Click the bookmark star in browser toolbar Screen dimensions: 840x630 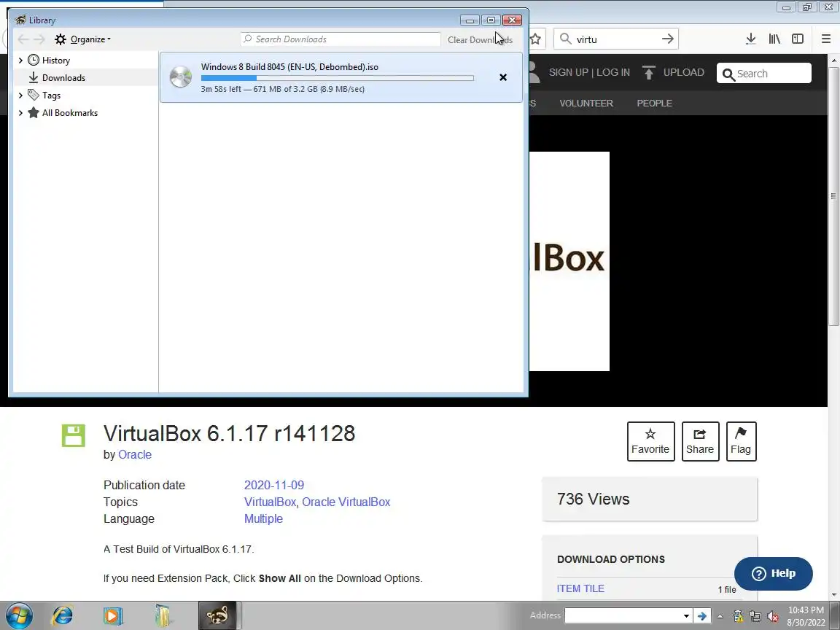click(535, 39)
